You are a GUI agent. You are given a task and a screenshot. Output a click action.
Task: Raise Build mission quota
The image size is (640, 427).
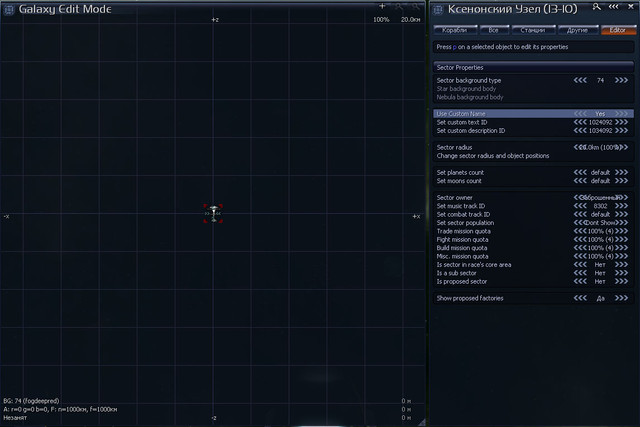621,248
